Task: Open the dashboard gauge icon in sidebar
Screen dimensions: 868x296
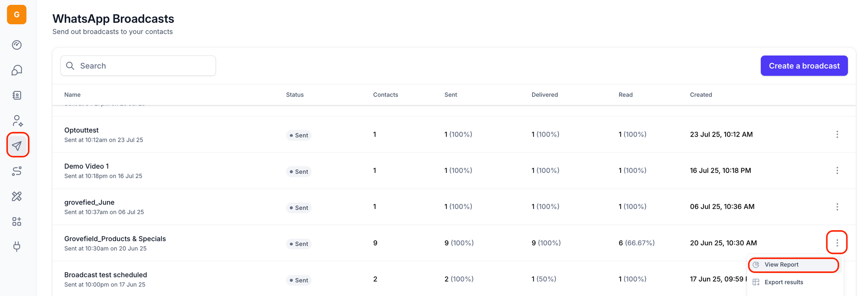Action: coord(17,45)
